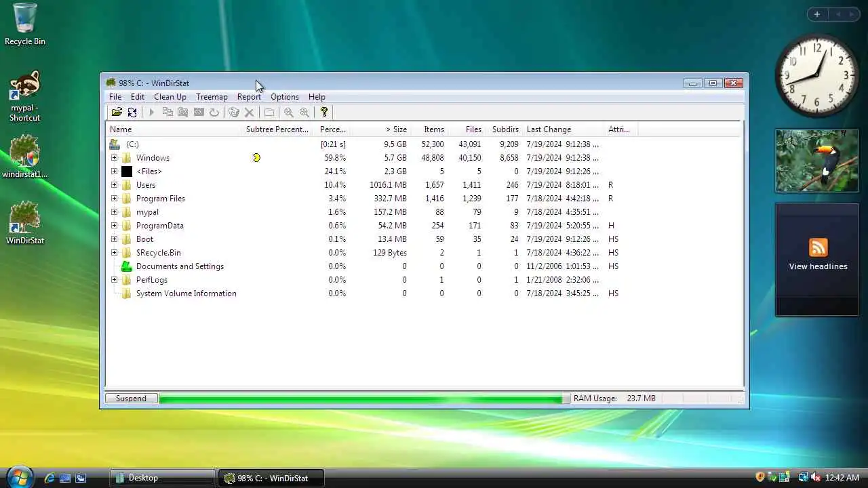The image size is (868, 488).
Task: Click the Delete to Recycle Bin toolbar icon
Action: [234, 113]
